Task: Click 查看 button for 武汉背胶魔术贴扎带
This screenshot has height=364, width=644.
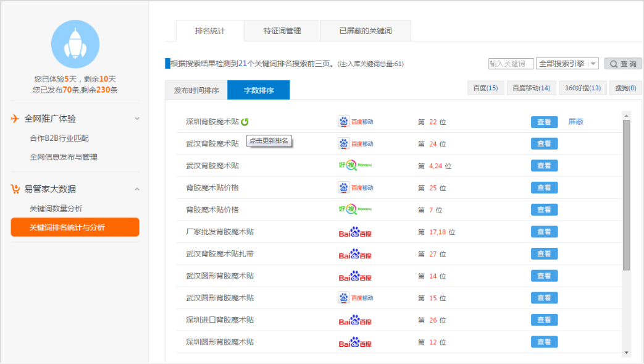Action: click(544, 254)
